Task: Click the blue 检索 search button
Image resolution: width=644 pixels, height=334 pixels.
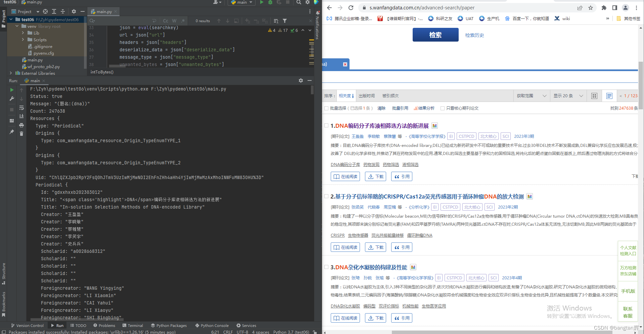Action: tap(435, 35)
